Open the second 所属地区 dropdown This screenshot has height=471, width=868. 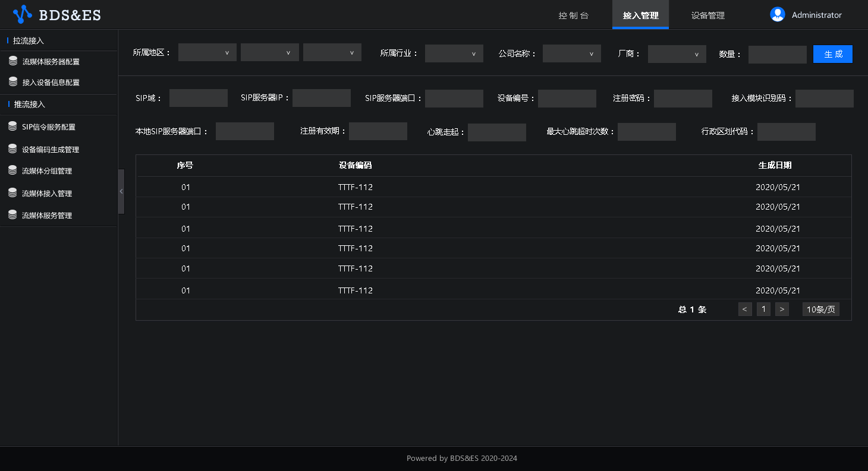(x=270, y=52)
